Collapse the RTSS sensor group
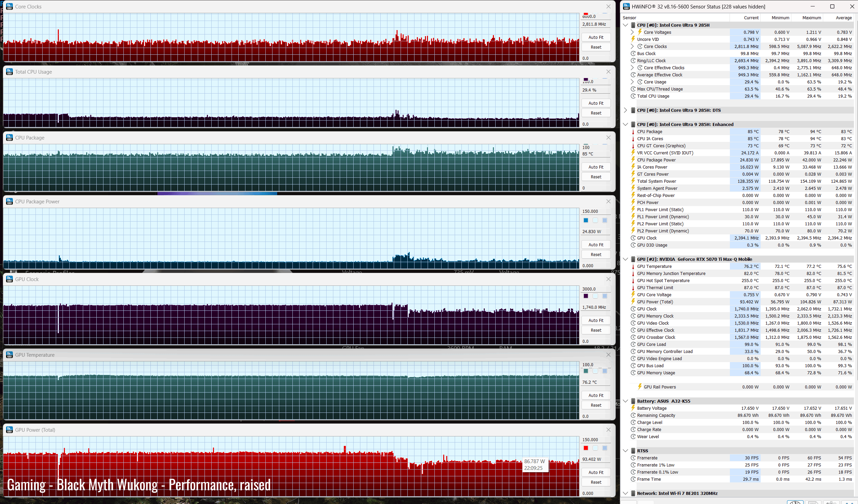 625,451
